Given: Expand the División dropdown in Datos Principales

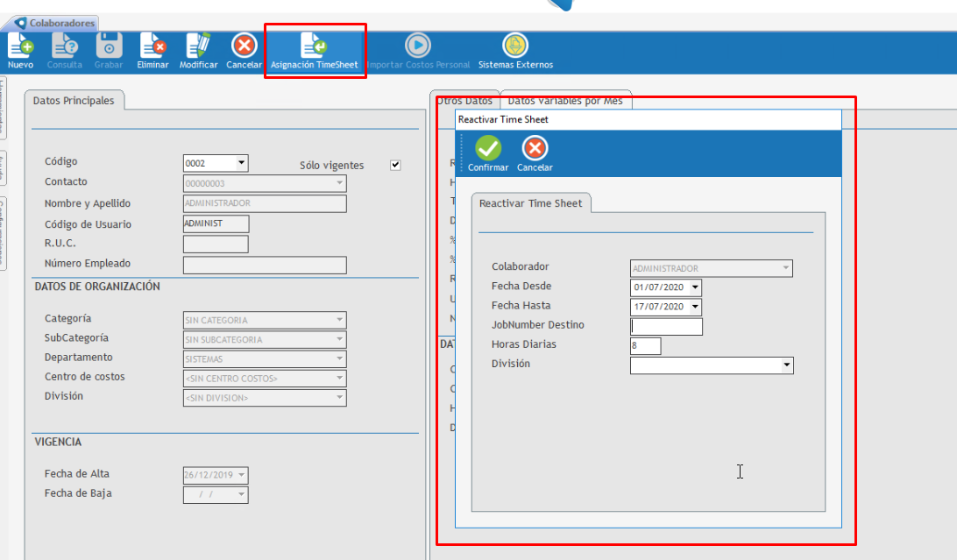Looking at the screenshot, I should [340, 398].
